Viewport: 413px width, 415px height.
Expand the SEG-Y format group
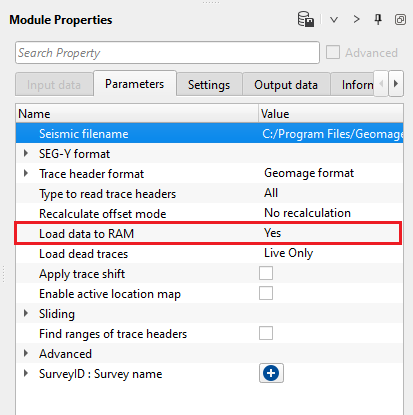tap(26, 153)
